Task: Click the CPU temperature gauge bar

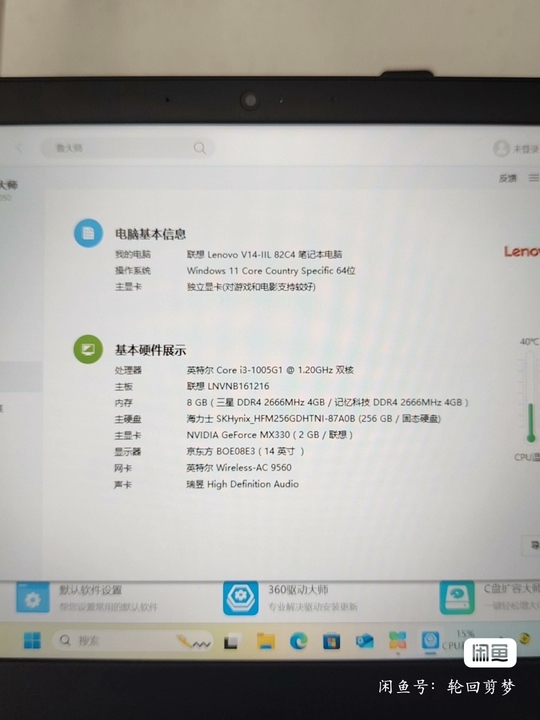Action: [x=530, y=397]
